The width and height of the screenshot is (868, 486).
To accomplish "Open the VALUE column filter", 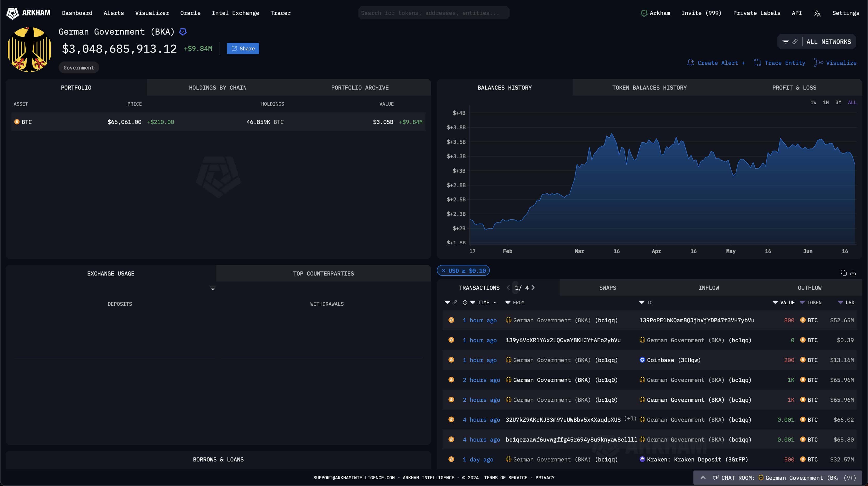I will tap(775, 302).
